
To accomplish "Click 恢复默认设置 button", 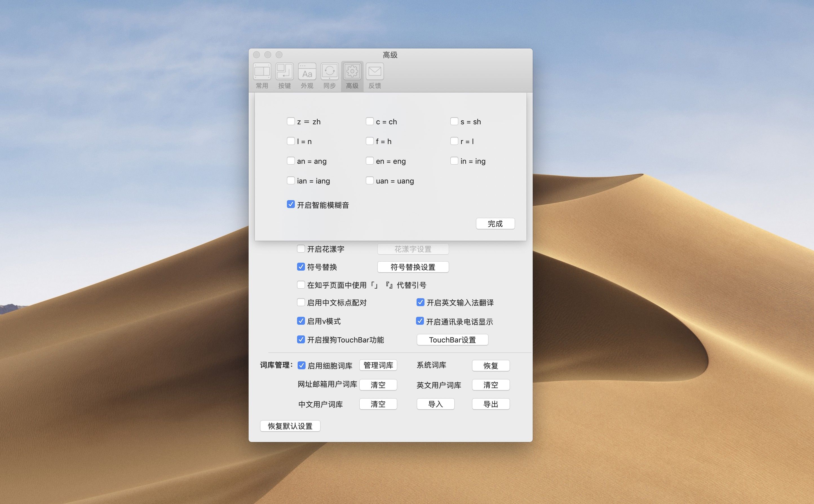I will point(290,426).
